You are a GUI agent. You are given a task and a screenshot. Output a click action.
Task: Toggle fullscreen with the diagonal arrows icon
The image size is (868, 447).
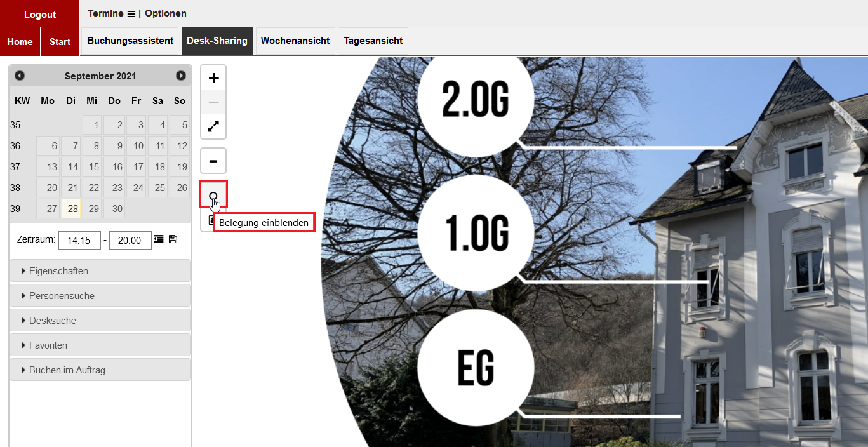point(213,126)
